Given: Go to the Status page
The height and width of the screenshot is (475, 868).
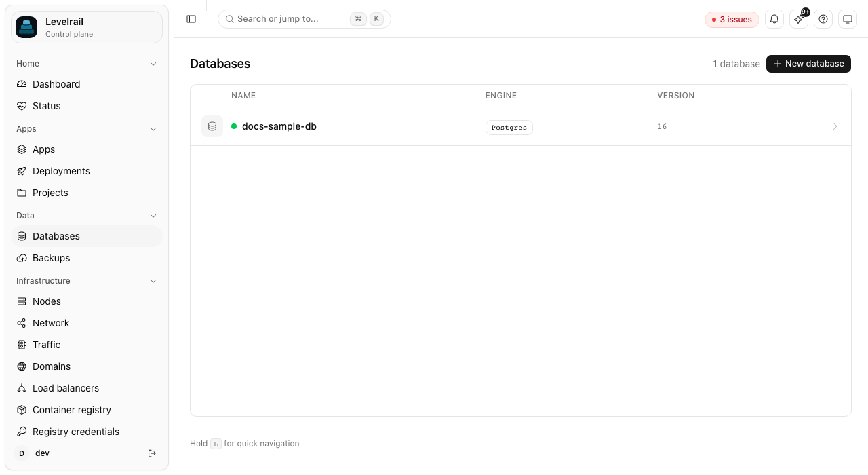Looking at the screenshot, I should pyautogui.click(x=87, y=106).
